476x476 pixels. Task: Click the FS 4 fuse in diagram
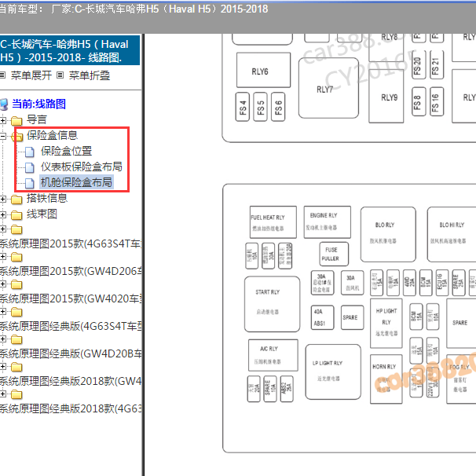coord(243,107)
